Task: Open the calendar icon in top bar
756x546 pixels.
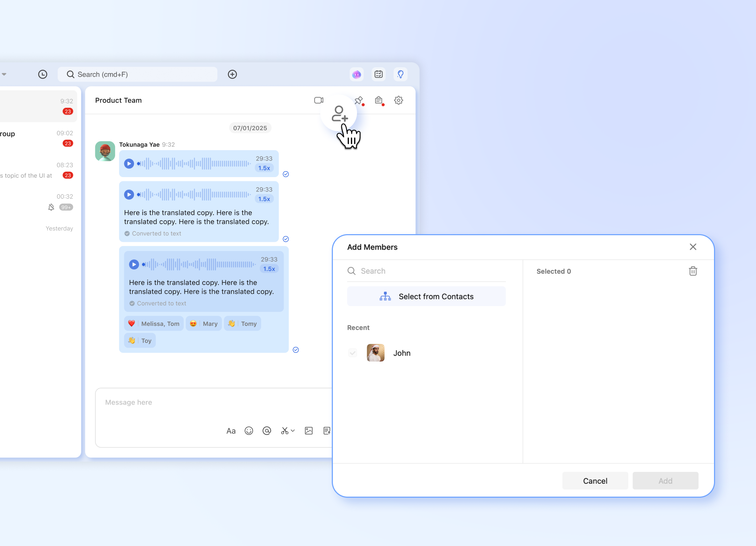Action: tap(378, 74)
